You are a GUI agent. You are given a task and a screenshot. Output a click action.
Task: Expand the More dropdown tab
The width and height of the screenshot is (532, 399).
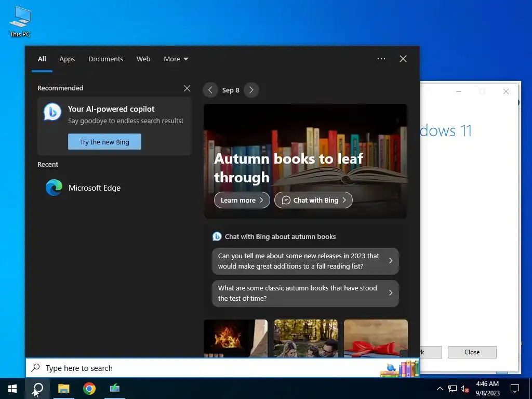pos(176,59)
